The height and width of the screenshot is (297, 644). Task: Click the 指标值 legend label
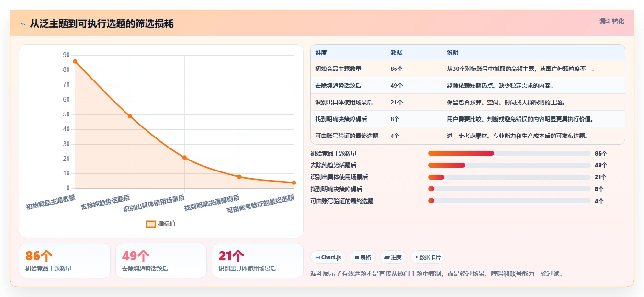point(167,224)
